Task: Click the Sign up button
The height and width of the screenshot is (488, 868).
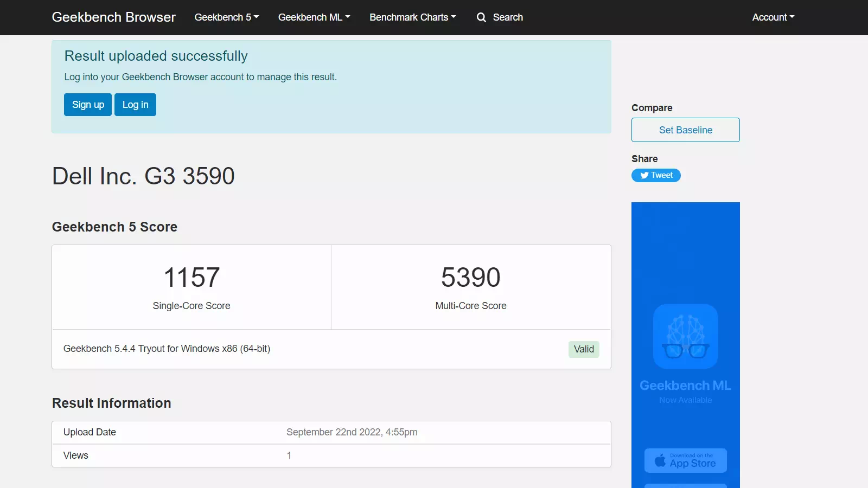Action: coord(87,104)
